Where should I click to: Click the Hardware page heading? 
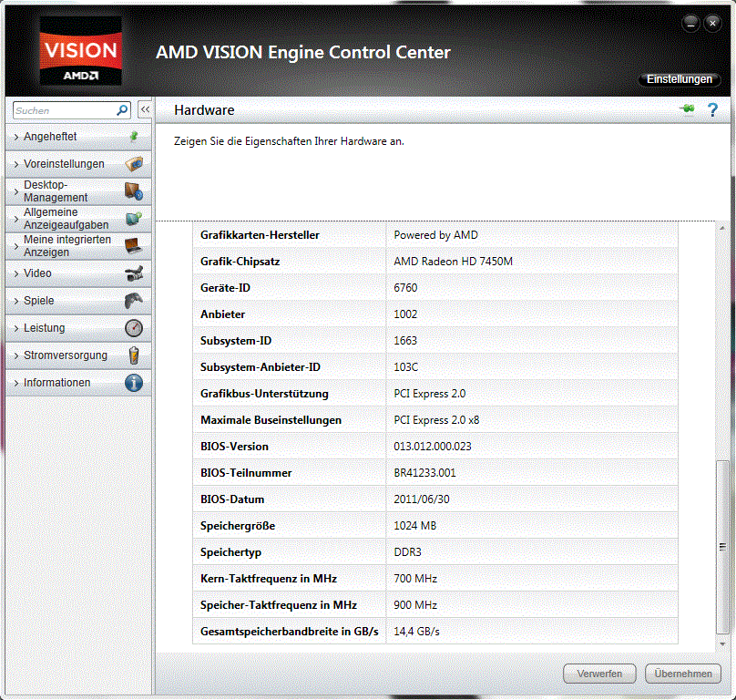click(x=204, y=110)
